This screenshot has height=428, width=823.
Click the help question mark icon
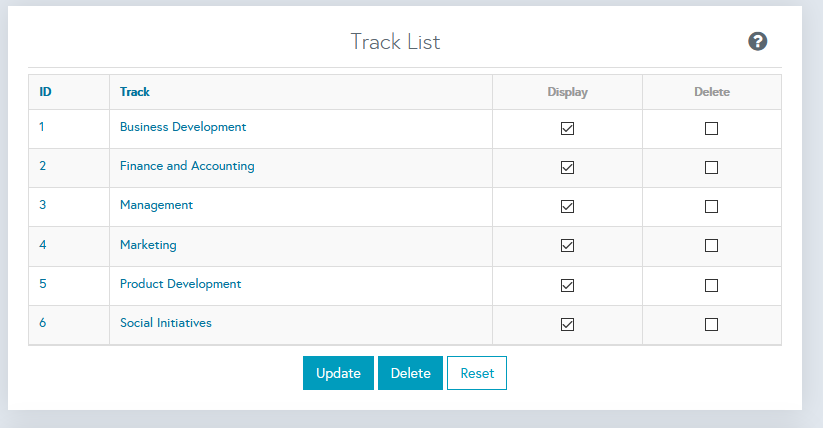point(758,41)
